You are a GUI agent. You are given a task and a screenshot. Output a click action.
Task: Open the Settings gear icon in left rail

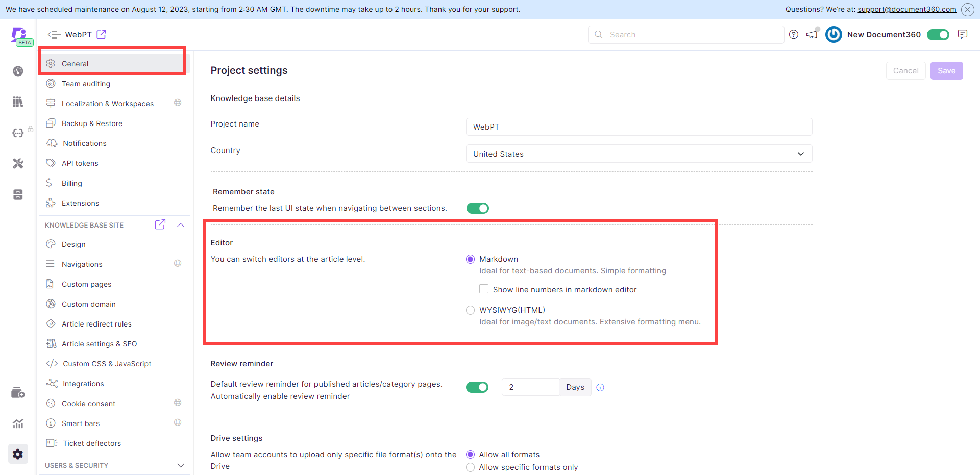(x=18, y=454)
